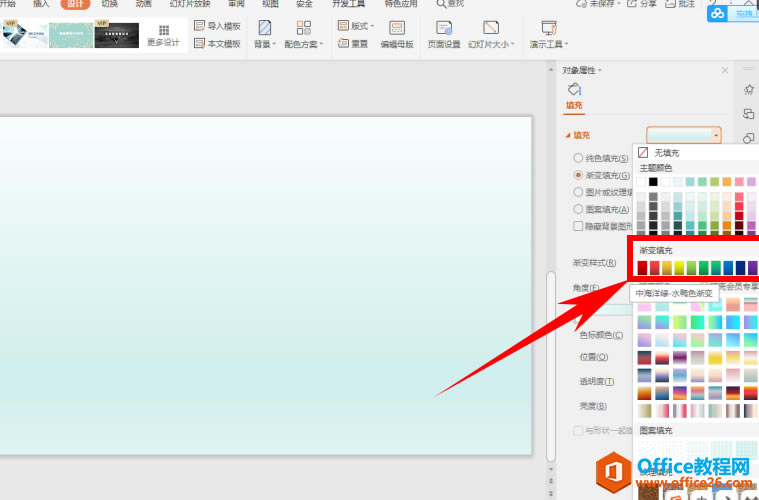Pick the dark navy gradient swatch

click(740, 268)
